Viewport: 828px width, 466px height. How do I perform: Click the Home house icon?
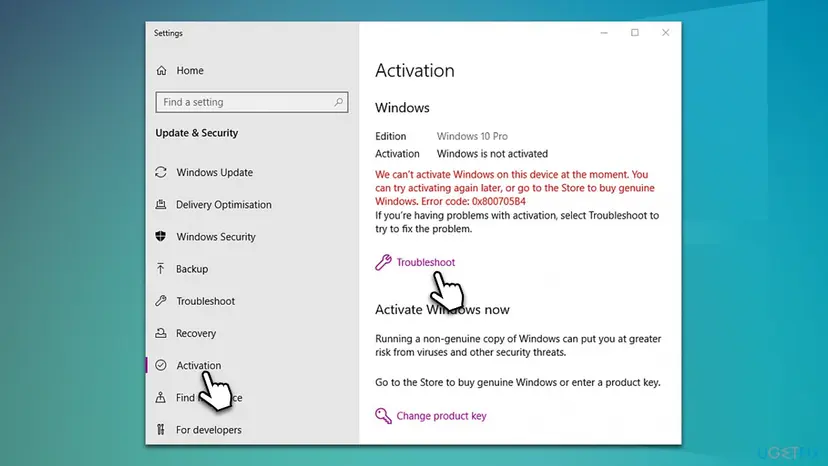[x=162, y=70]
